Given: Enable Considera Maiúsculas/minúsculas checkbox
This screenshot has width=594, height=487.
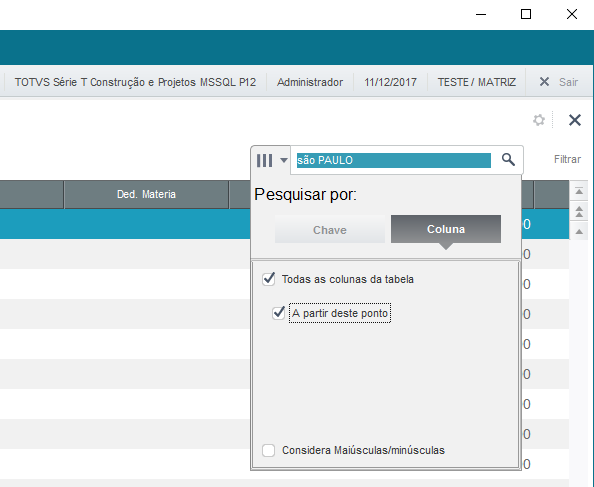Looking at the screenshot, I should click(269, 450).
